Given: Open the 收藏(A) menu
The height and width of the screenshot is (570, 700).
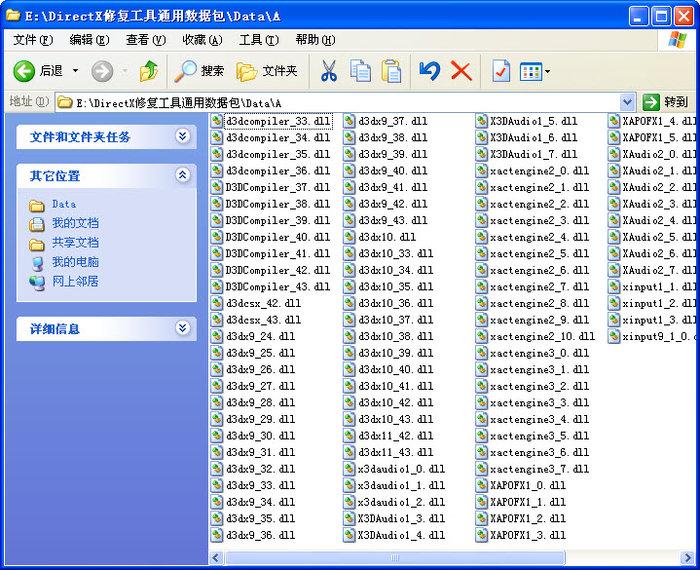Looking at the screenshot, I should [x=202, y=40].
